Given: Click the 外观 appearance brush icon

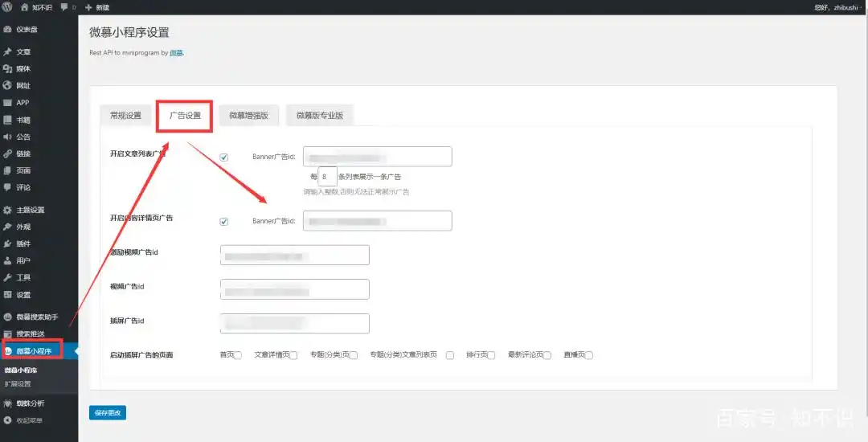Looking at the screenshot, I should click(7, 227).
